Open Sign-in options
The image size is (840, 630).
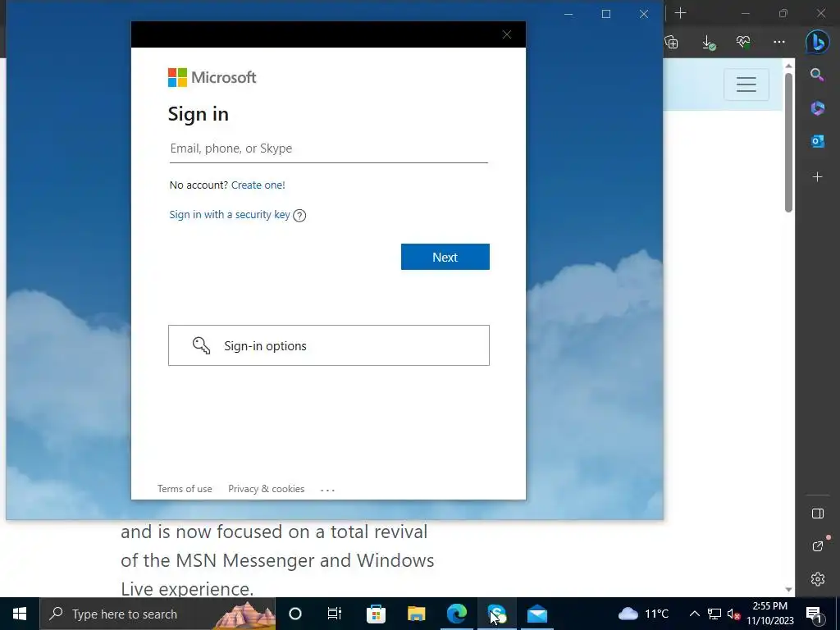328,345
